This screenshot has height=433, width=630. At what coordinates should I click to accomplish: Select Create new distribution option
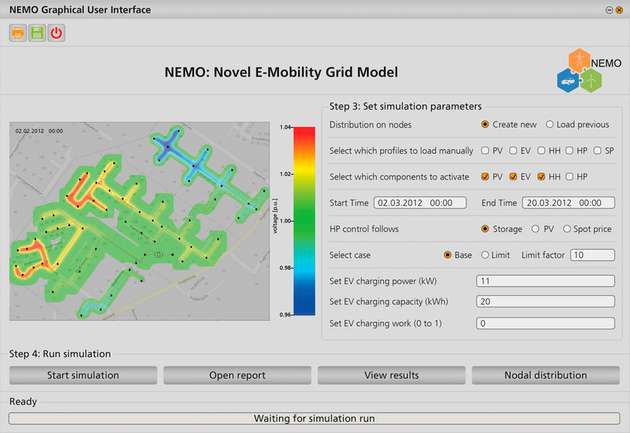485,125
